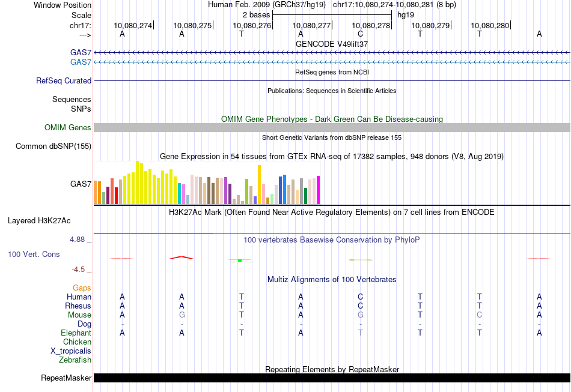Click 'Multiz Alignments of 100 Vertebrates' title
This screenshot has height=392, width=571.
pyautogui.click(x=332, y=279)
